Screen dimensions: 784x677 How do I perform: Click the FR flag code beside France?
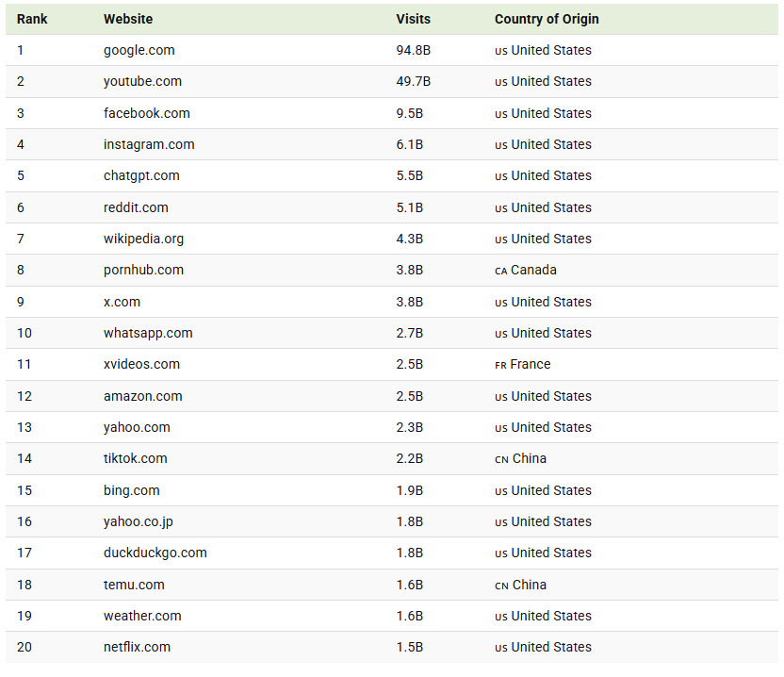(500, 366)
